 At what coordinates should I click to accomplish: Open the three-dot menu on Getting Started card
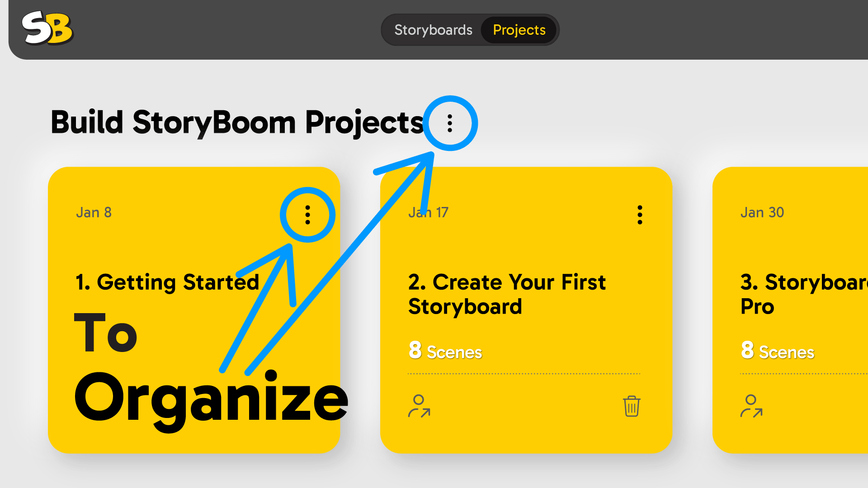(x=308, y=215)
